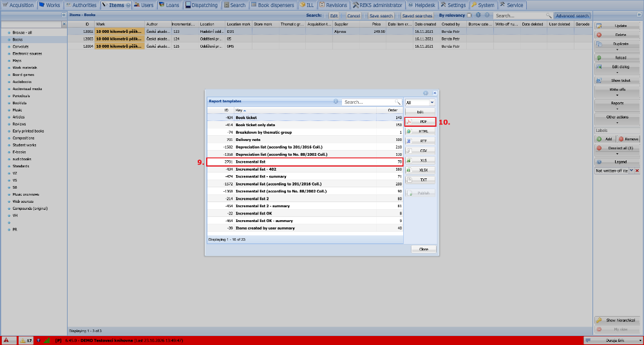Export report as XLSX
This screenshot has width=644, height=345.
click(420, 170)
